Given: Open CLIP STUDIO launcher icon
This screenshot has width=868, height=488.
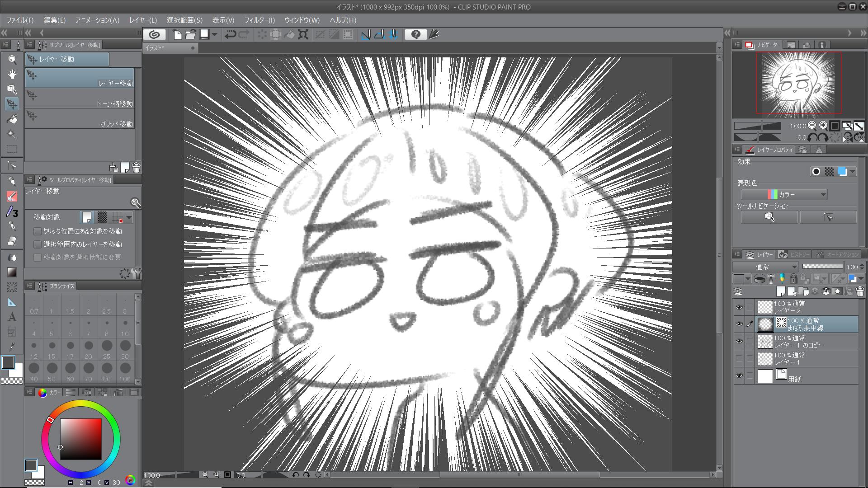Looking at the screenshot, I should pos(154,34).
